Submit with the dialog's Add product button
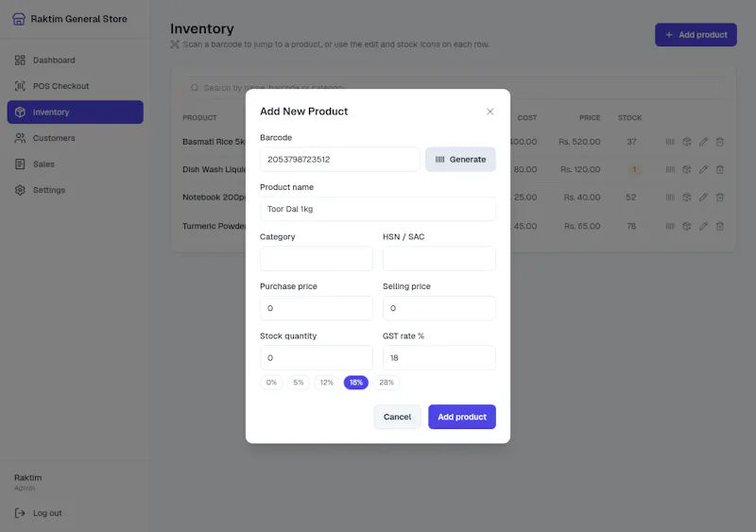 click(x=462, y=417)
